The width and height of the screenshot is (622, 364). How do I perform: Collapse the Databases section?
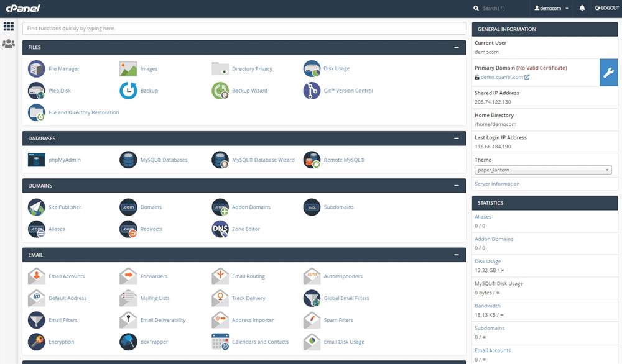coord(457,139)
